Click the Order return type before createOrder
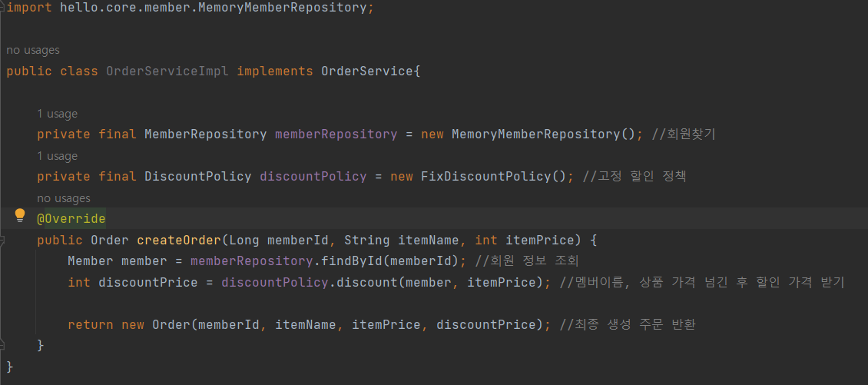This screenshot has width=868, height=385. click(110, 241)
